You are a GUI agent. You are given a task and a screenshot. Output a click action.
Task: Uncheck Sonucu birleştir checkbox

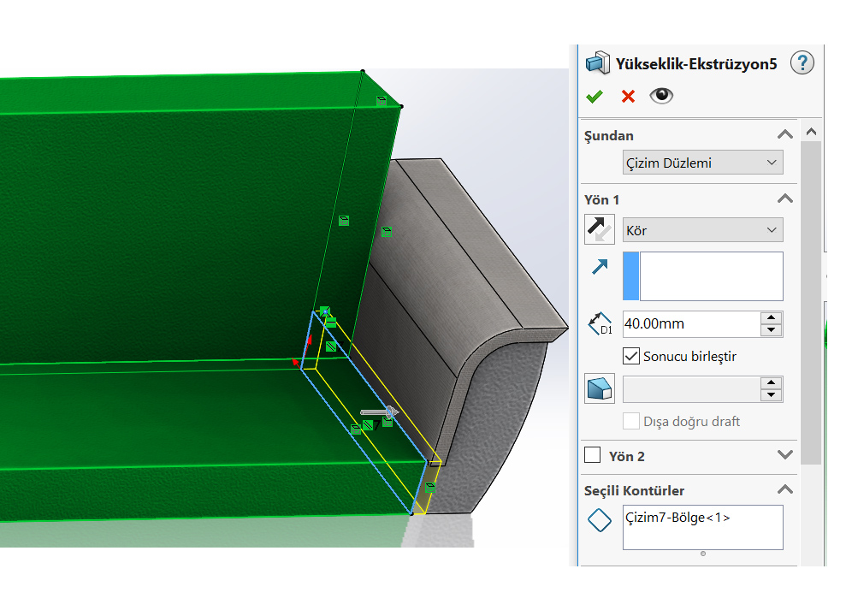click(x=630, y=356)
